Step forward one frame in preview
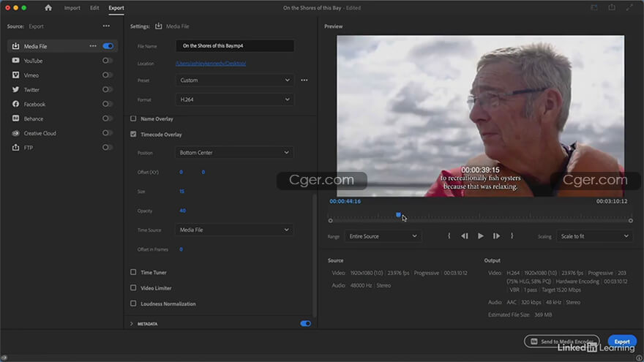The height and width of the screenshot is (362, 644). (x=496, y=236)
